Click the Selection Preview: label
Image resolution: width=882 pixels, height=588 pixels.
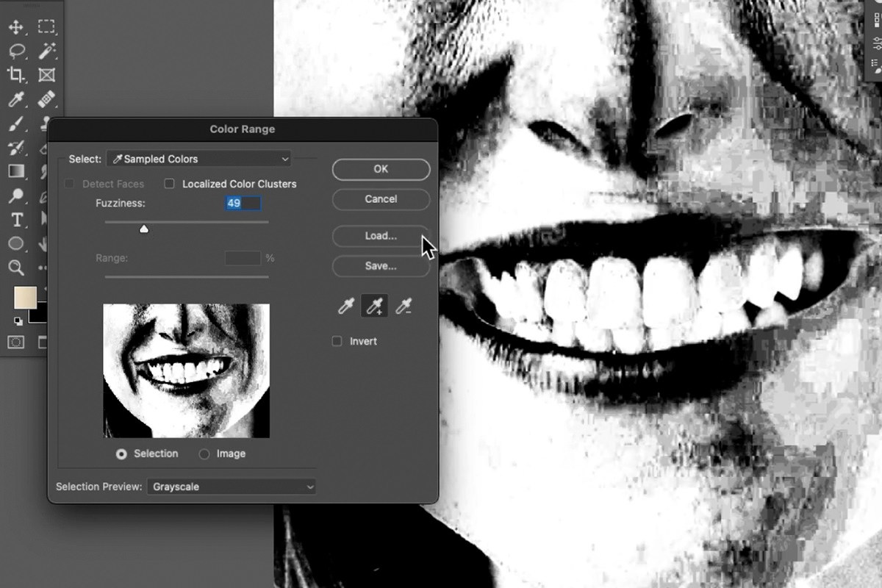(98, 487)
